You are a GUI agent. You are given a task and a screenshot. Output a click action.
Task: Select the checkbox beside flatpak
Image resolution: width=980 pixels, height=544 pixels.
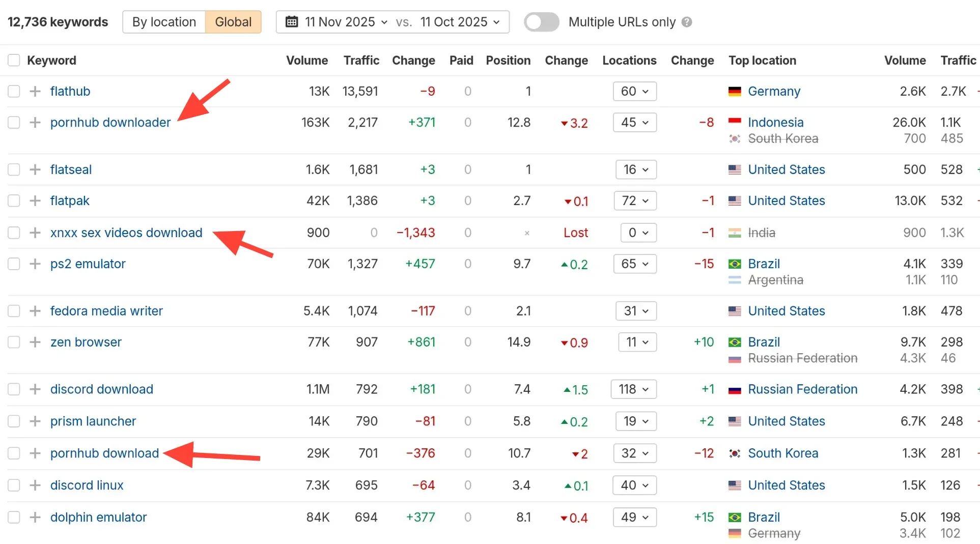14,201
